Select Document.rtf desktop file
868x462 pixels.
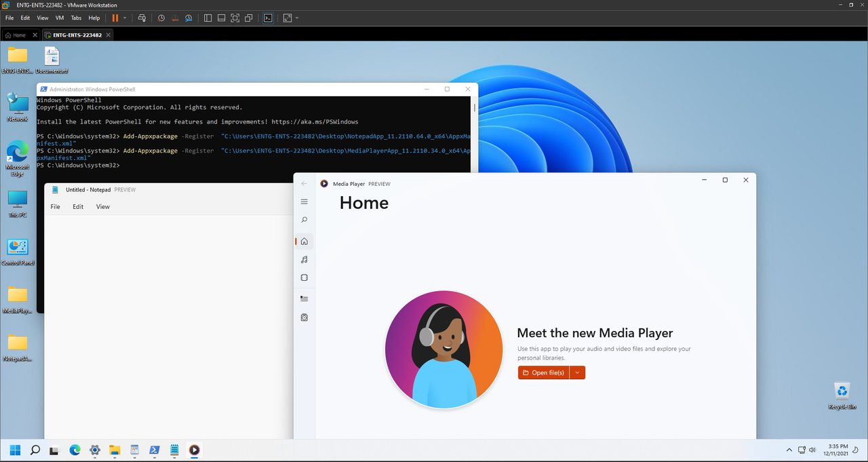[x=52, y=60]
